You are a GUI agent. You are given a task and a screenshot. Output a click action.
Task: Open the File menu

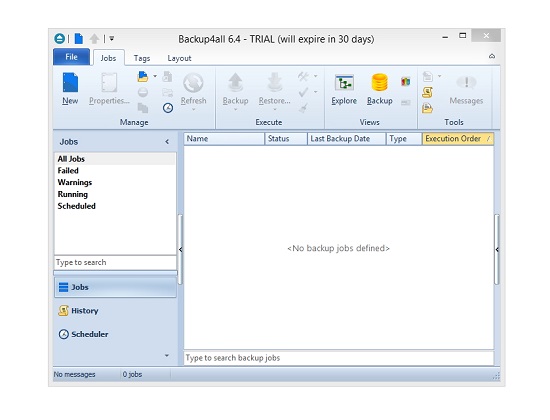tap(71, 57)
